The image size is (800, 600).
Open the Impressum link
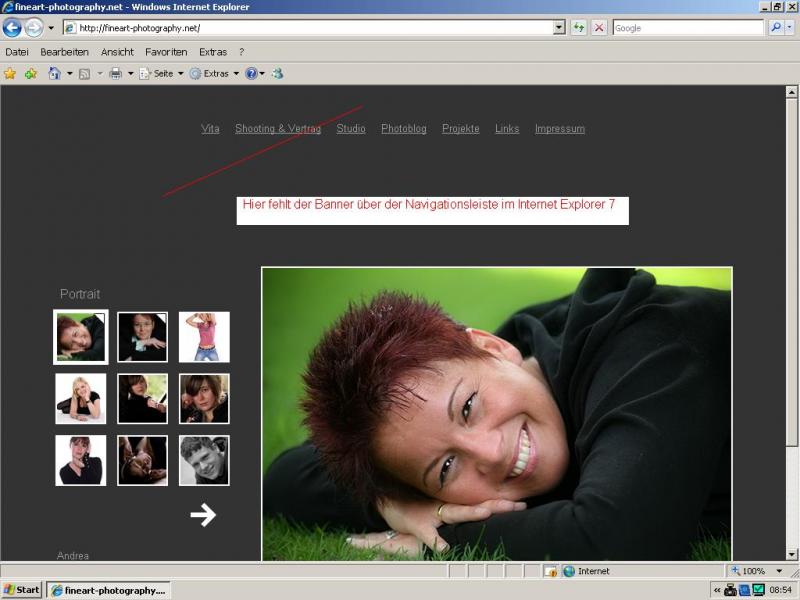pyautogui.click(x=559, y=129)
